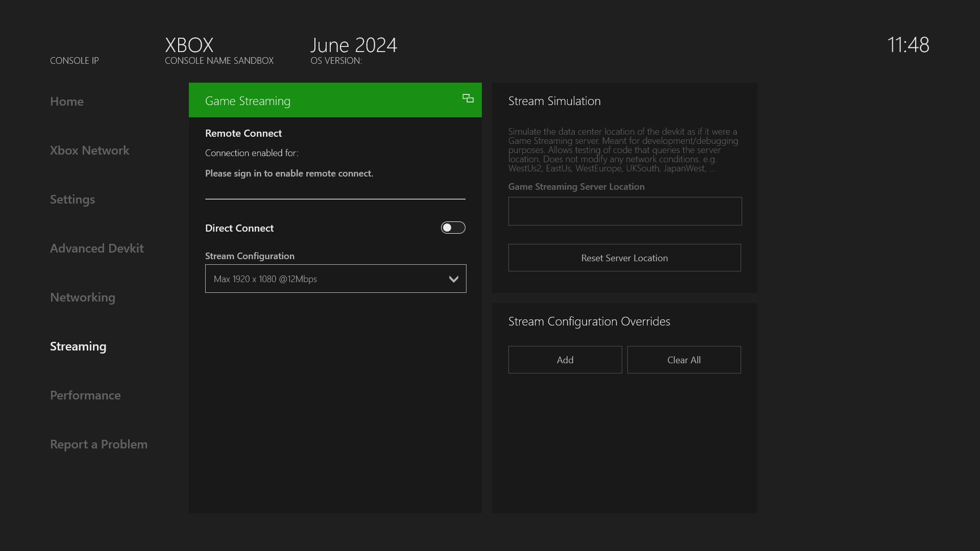Expand the Stream Configuration Overrides section

pos(590,321)
